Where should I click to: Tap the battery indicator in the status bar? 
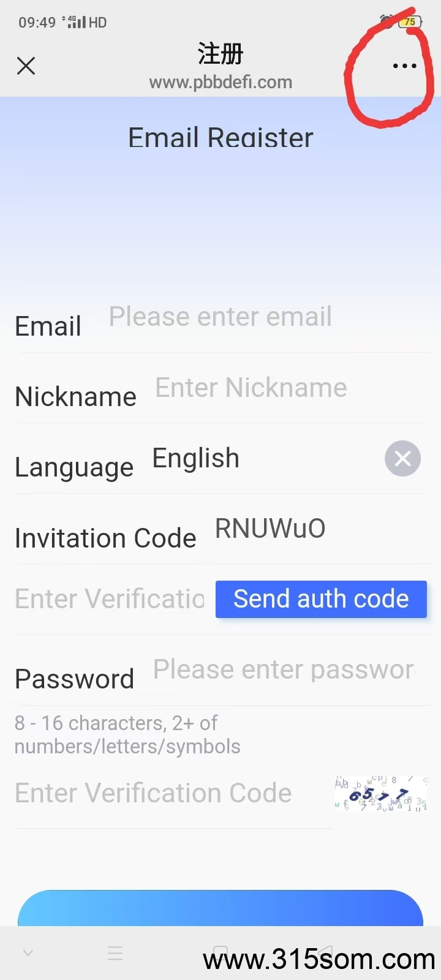[410, 22]
